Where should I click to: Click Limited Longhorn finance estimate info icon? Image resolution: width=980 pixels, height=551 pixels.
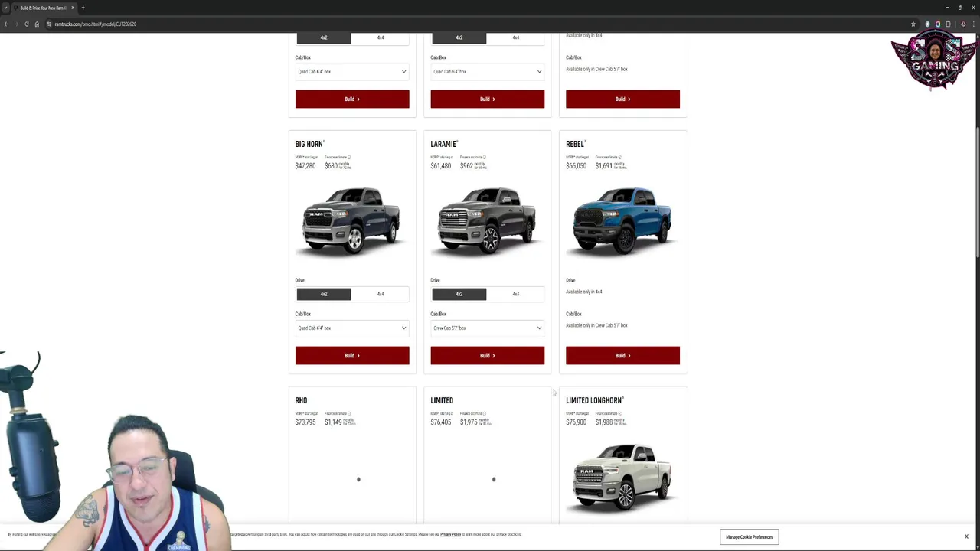(x=620, y=413)
